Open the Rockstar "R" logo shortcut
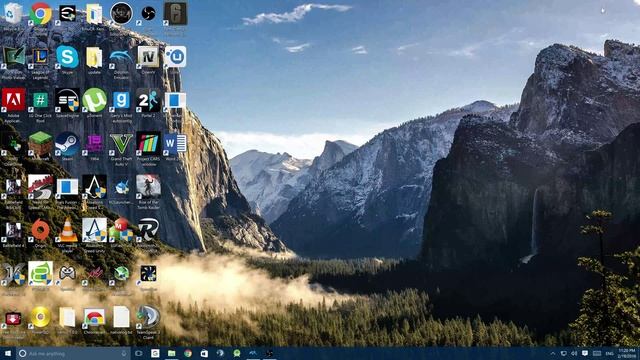Screen dimensions: 640x360 point(148,230)
